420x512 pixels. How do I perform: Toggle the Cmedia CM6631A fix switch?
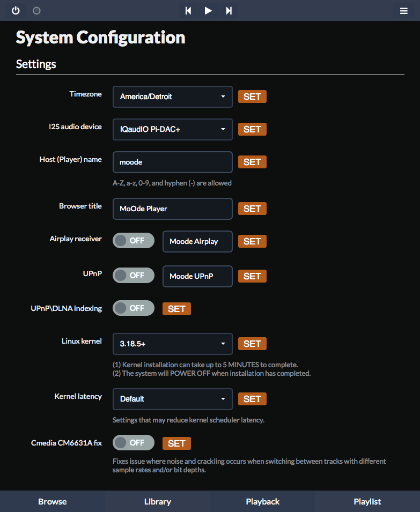133,442
